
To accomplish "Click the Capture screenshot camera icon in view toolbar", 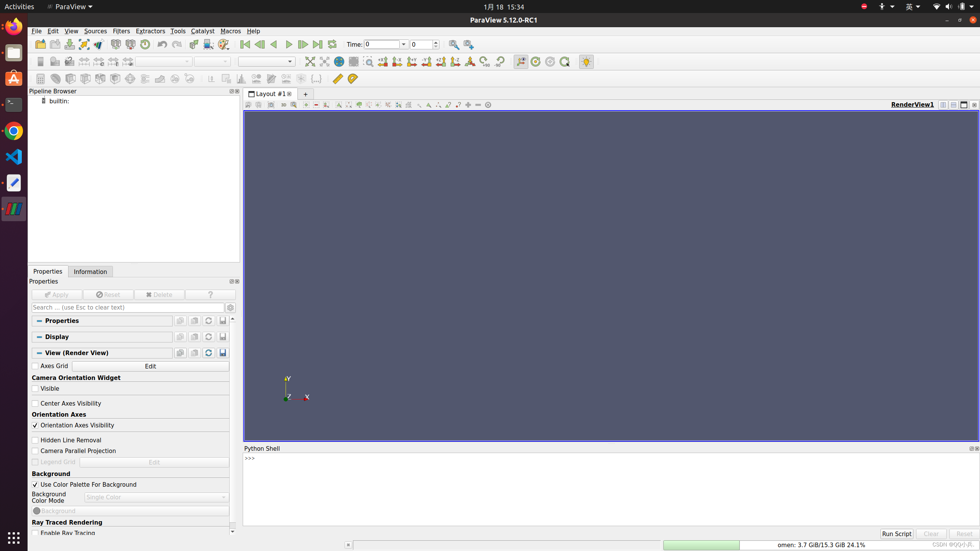I will (x=271, y=105).
